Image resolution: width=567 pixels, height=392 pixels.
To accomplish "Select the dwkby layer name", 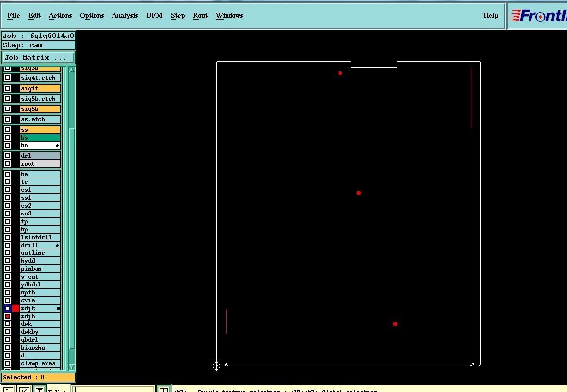I will [x=40, y=332].
